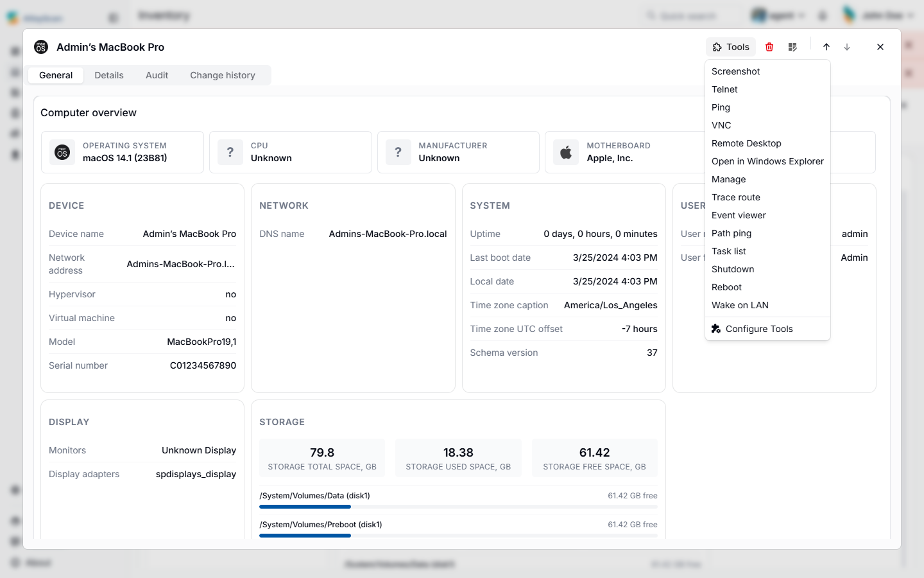Click schema version value '37'
This screenshot has width=924, height=578.
pyautogui.click(x=652, y=353)
